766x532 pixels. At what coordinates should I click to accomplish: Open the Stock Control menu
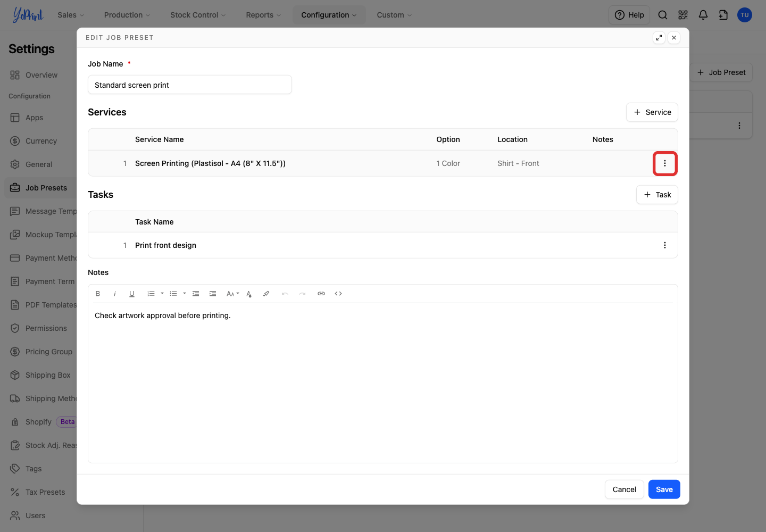click(198, 15)
